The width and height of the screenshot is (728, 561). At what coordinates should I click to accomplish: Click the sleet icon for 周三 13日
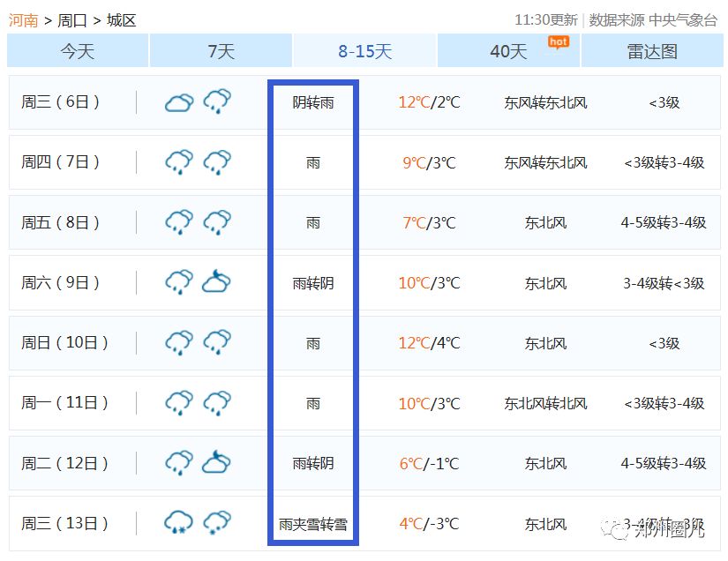coord(179,522)
